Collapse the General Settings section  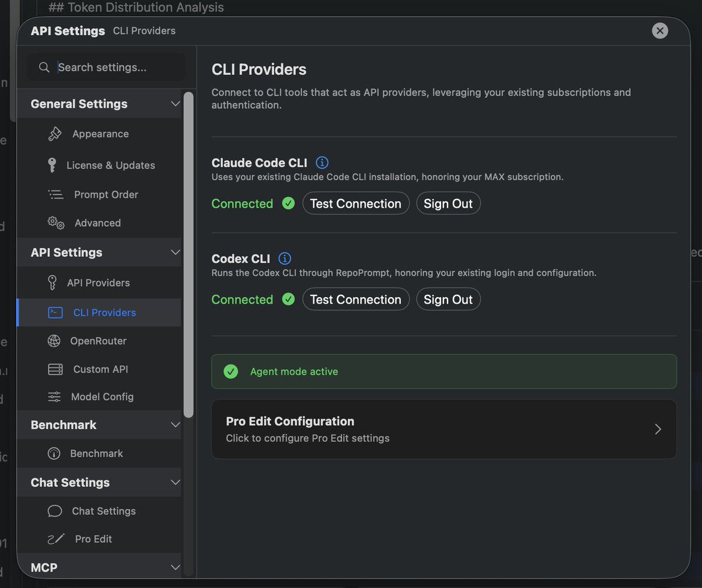175,104
